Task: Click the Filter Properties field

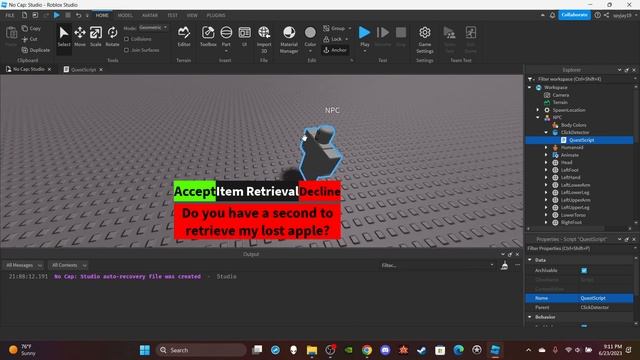Action: (x=579, y=249)
